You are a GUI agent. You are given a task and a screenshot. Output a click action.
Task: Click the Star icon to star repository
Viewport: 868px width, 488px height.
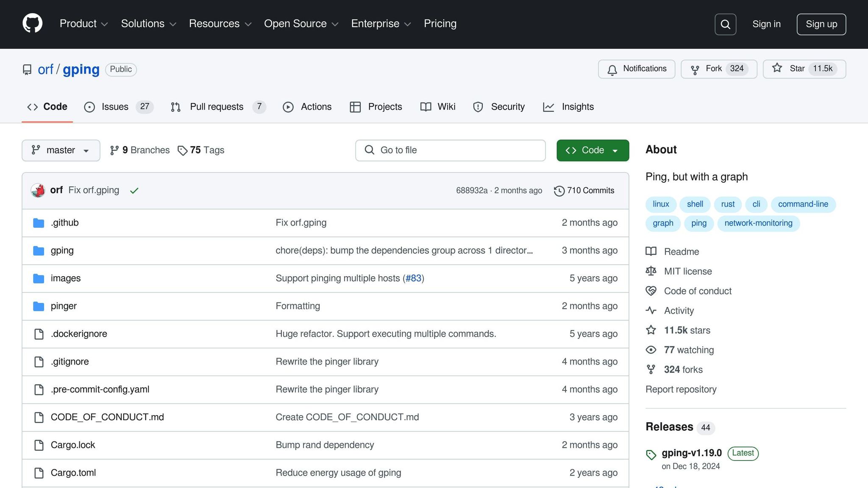coord(777,68)
